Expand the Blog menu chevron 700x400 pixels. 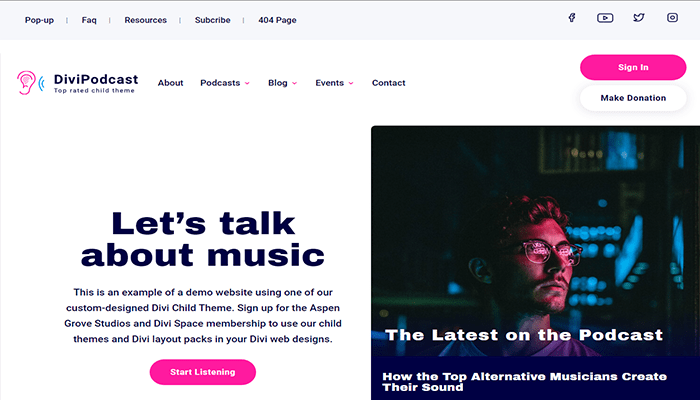point(294,83)
